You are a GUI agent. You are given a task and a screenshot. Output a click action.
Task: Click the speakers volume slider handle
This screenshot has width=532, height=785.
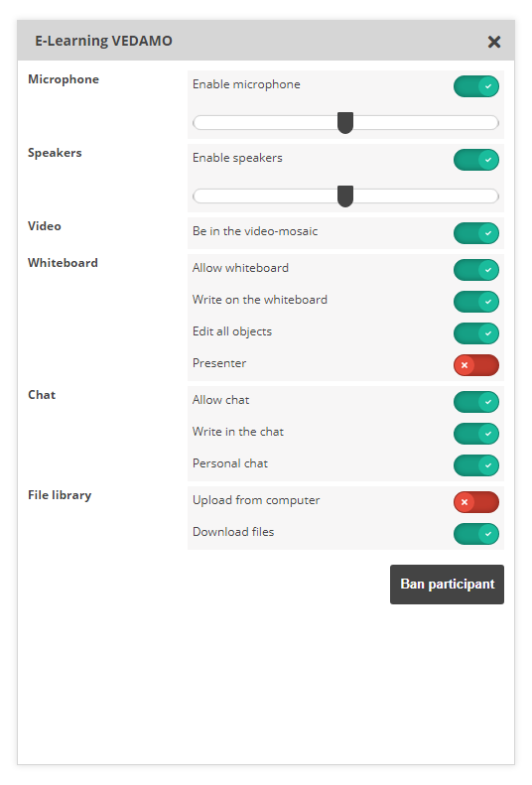point(345,196)
